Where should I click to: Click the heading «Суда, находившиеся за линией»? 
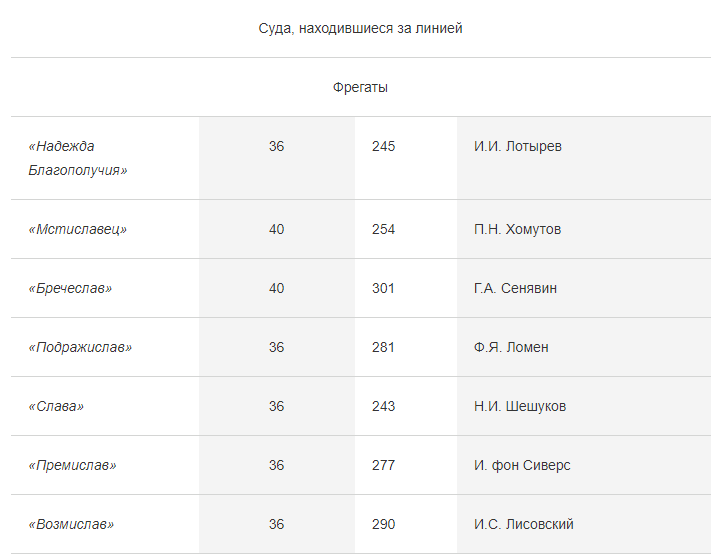tap(360, 28)
